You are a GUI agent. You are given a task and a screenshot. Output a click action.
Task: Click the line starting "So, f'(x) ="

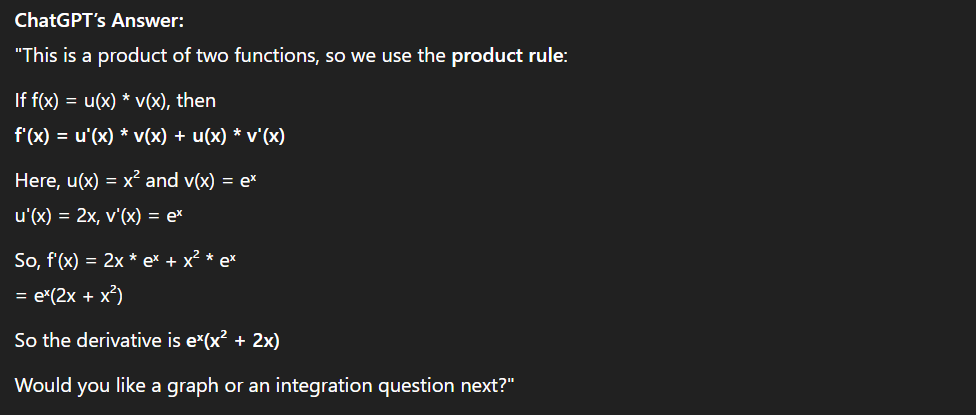(125, 261)
